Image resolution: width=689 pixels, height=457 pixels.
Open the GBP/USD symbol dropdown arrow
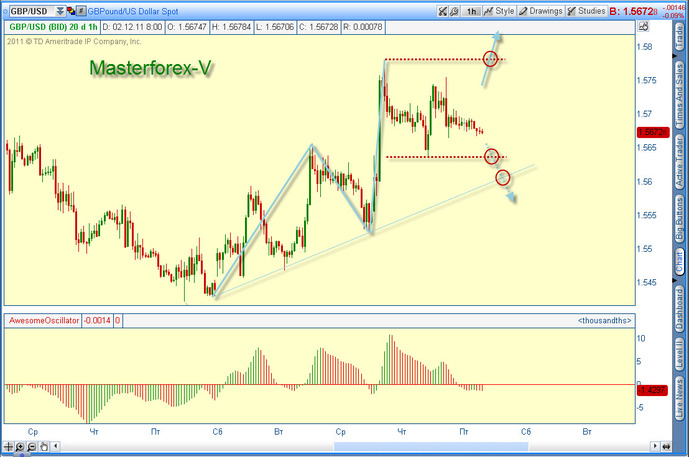(x=60, y=11)
